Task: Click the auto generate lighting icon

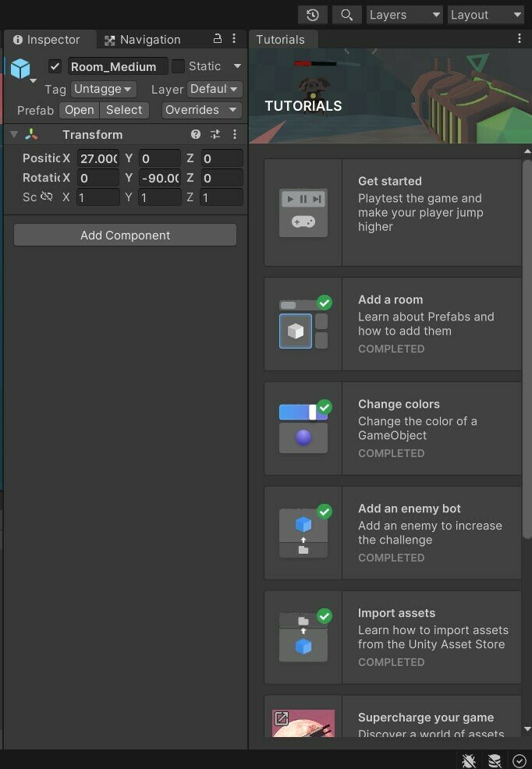Action: click(495, 760)
